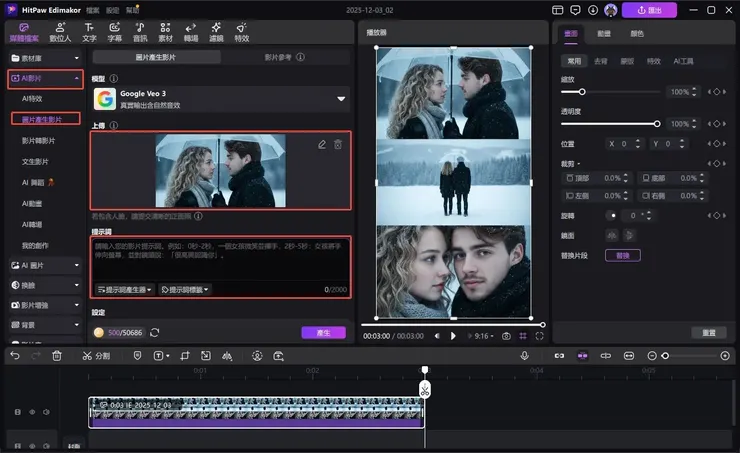
Task: Click the edit pencil on uploaded image
Action: point(322,144)
